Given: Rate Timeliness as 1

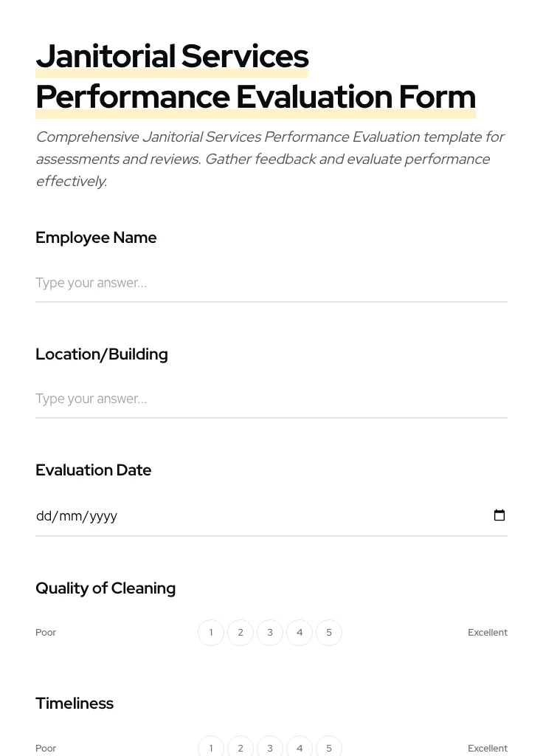Looking at the screenshot, I should pyautogui.click(x=211, y=748).
